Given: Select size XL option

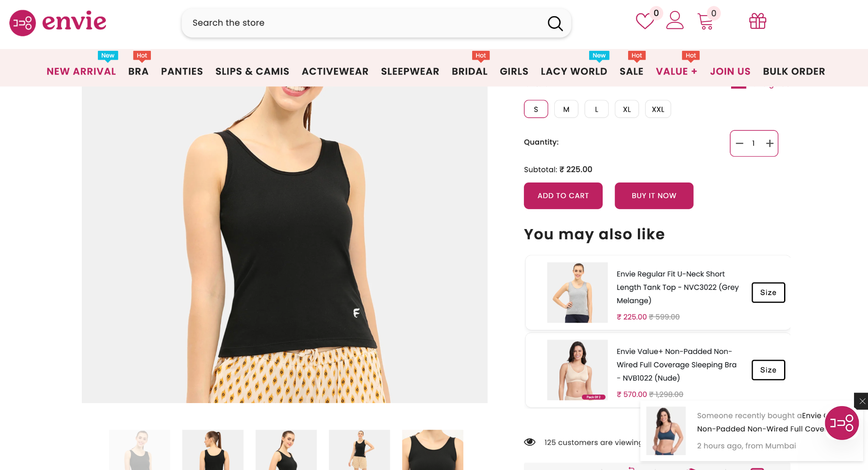Looking at the screenshot, I should 627,109.
